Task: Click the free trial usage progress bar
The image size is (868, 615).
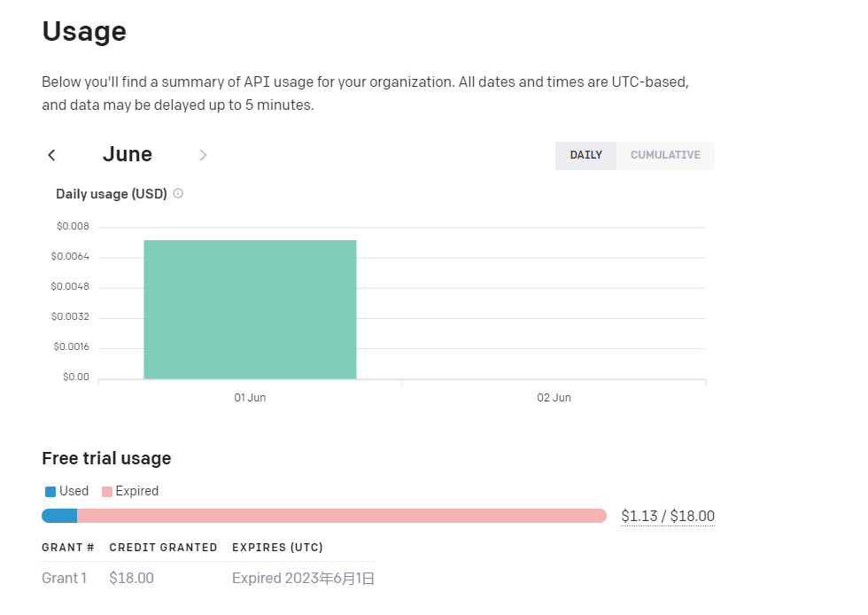Action: click(323, 515)
